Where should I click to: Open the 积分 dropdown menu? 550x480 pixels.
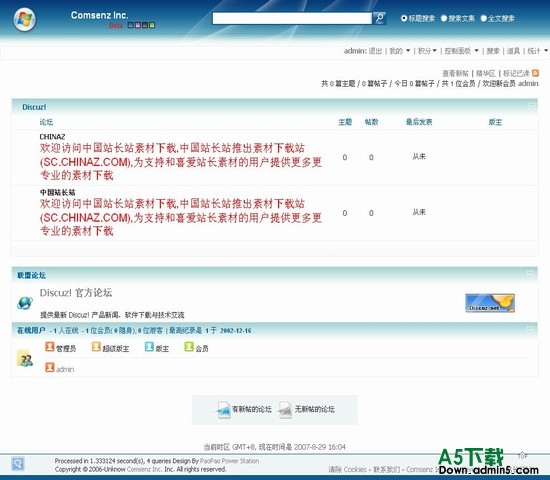tap(427, 51)
